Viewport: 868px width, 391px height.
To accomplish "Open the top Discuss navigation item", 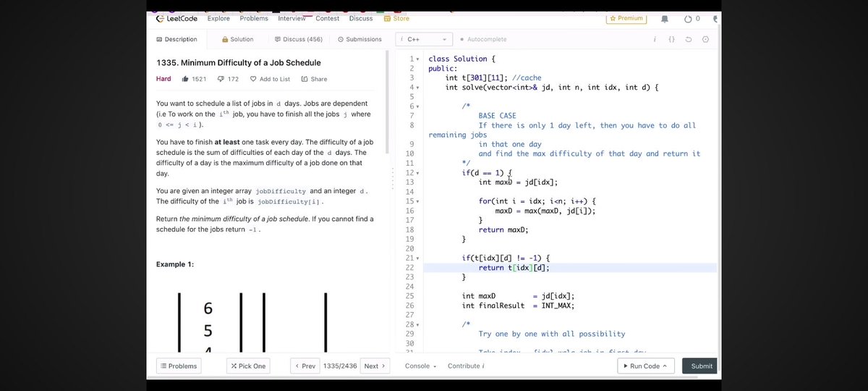I will point(361,19).
